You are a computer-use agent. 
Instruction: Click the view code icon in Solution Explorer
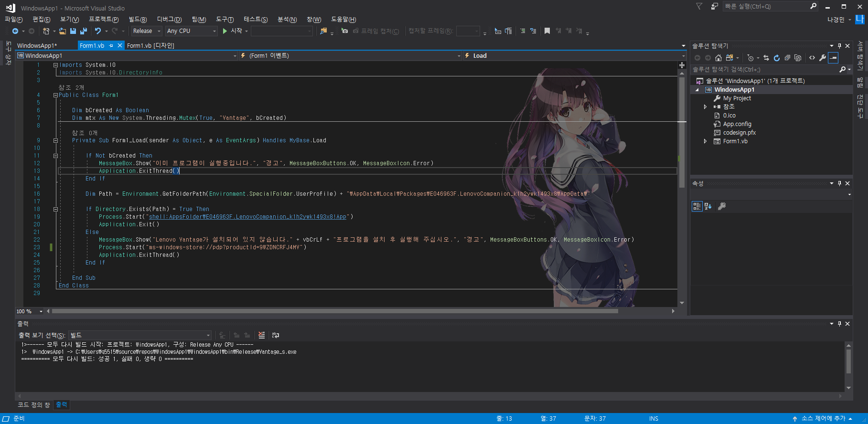(x=812, y=58)
